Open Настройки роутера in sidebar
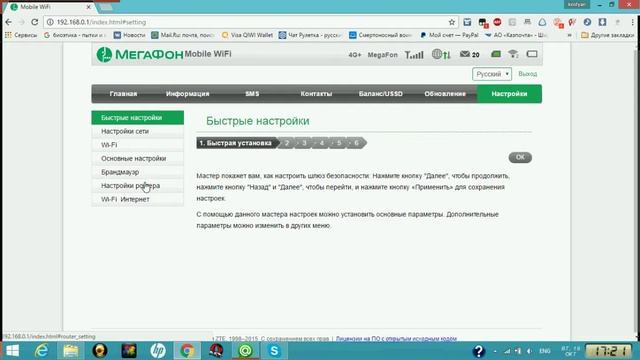Viewport: 640px width, 360px height. pyautogui.click(x=138, y=186)
